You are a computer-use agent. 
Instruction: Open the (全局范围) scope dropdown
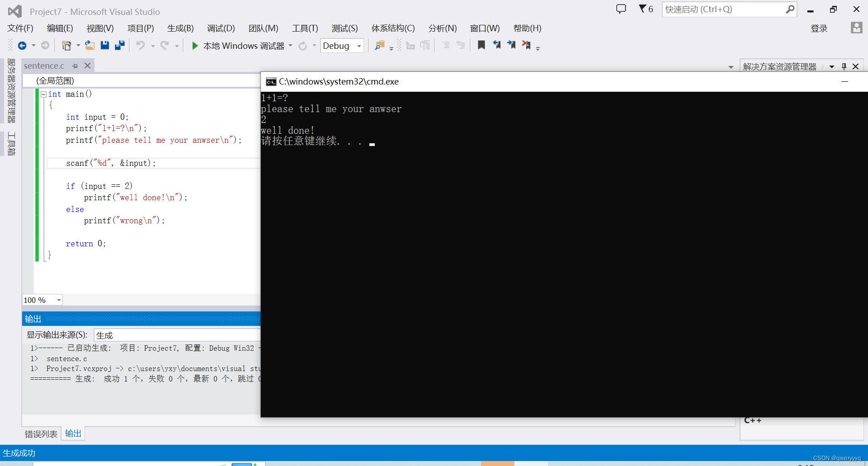pyautogui.click(x=142, y=80)
